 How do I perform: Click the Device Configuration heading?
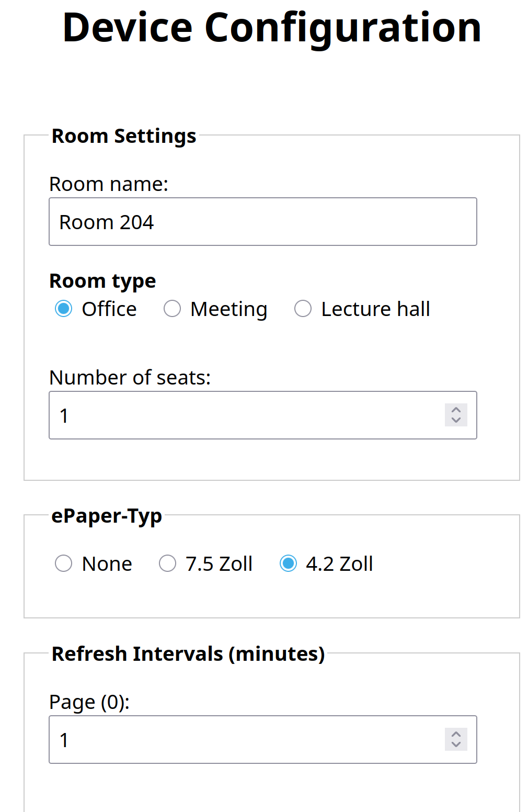pos(272,27)
